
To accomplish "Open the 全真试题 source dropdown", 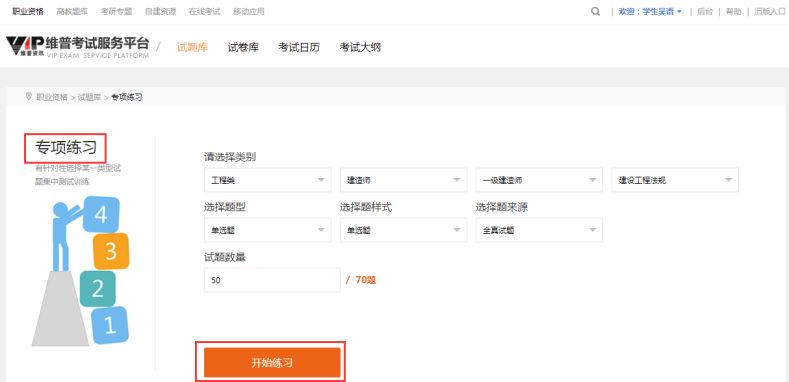I will click(539, 230).
